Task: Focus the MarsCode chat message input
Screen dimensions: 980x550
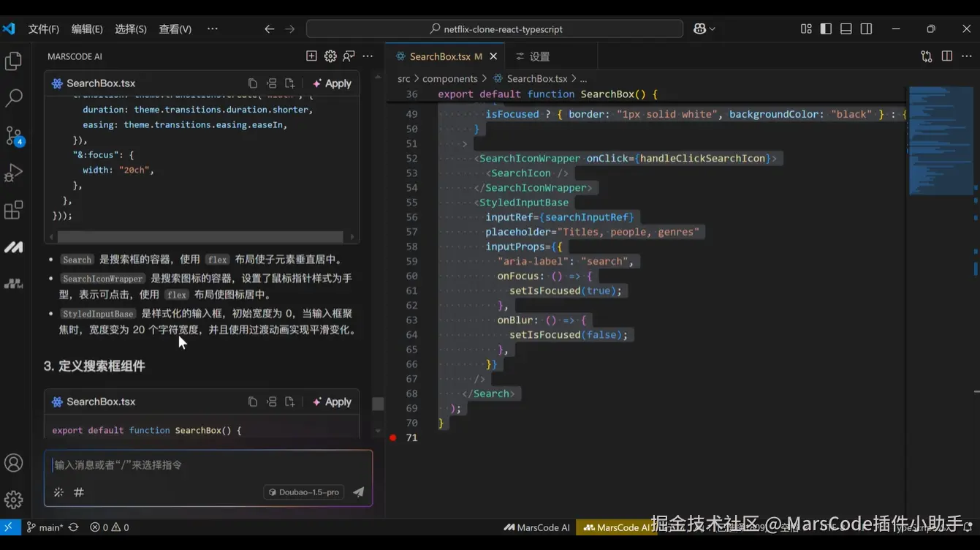Action: point(208,465)
